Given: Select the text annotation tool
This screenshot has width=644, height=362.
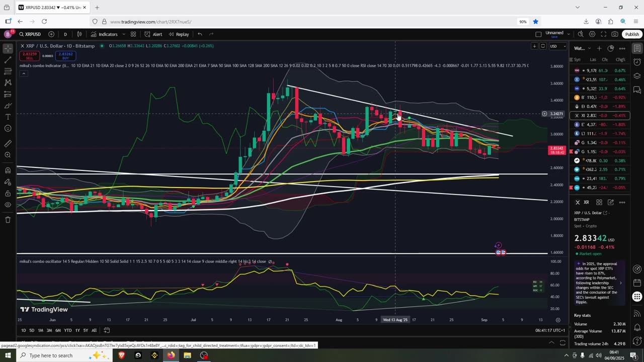Looking at the screenshot, I should (8, 117).
